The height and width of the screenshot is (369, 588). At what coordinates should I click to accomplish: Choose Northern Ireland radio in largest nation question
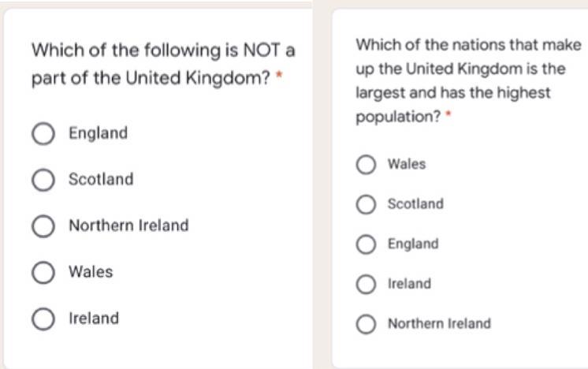[366, 324]
